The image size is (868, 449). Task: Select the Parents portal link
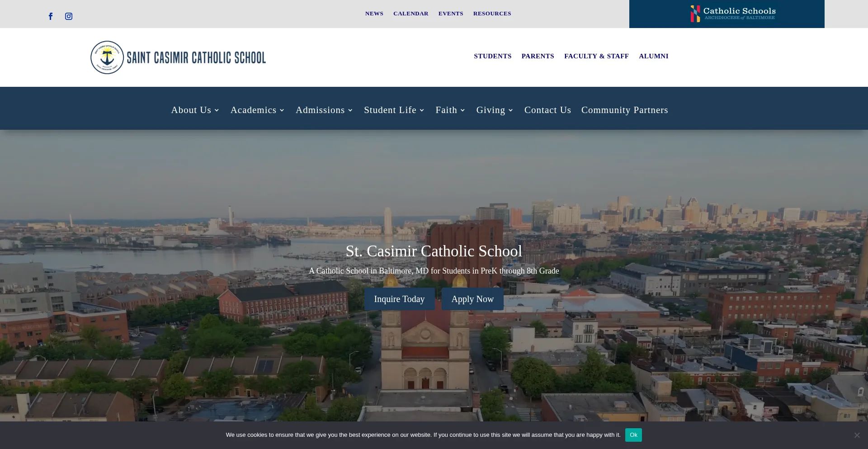click(538, 56)
